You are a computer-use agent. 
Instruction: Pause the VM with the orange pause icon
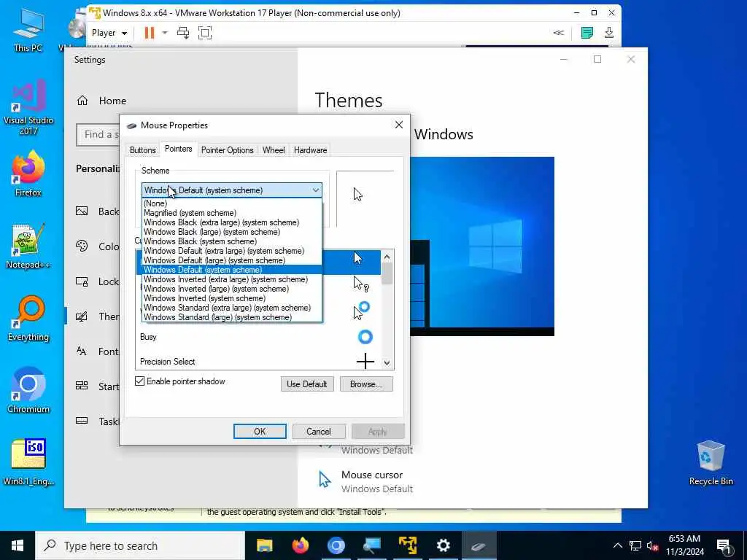coord(149,32)
